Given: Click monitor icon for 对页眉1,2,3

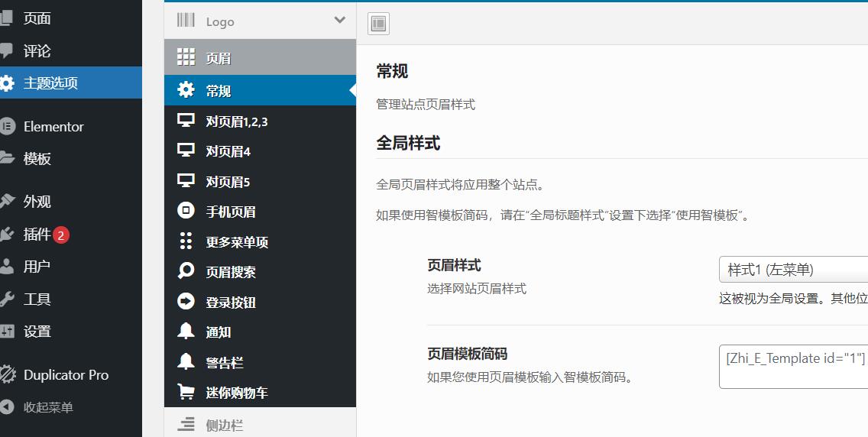Looking at the screenshot, I should click(186, 120).
